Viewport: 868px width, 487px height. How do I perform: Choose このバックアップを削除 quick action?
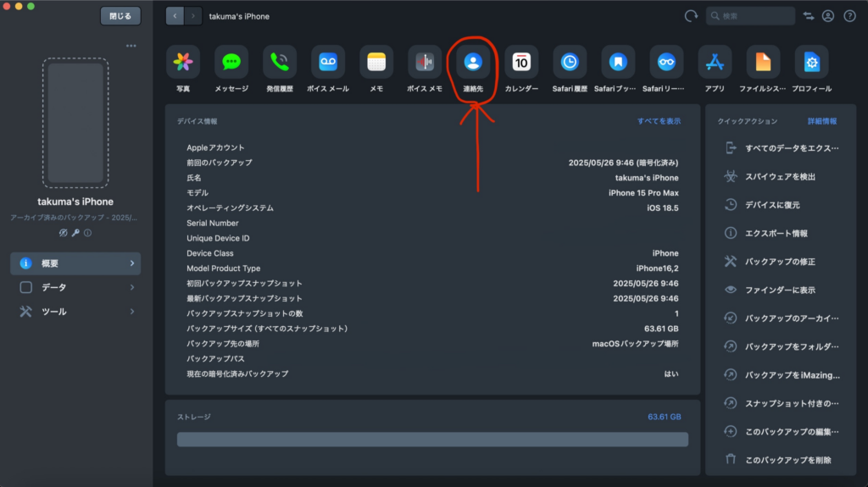tap(787, 460)
